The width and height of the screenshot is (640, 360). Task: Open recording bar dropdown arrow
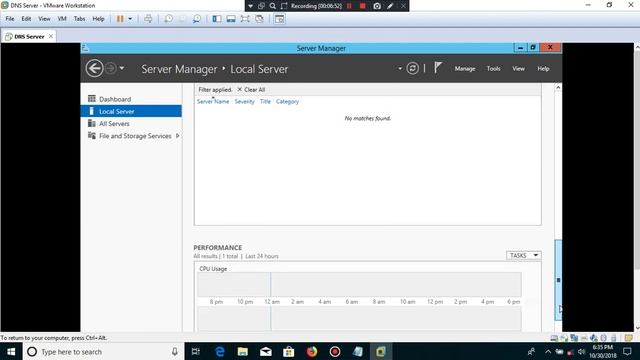250,6
